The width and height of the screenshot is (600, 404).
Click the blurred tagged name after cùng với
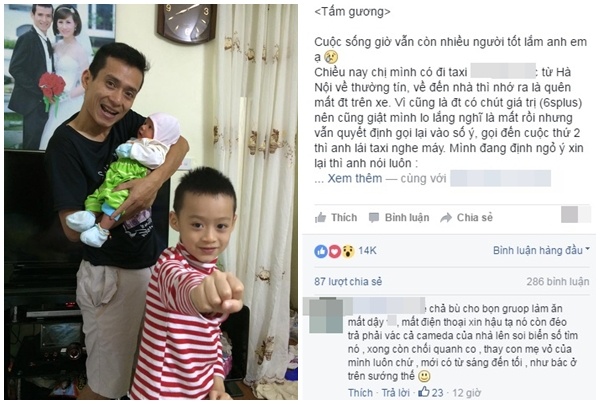coord(501,178)
